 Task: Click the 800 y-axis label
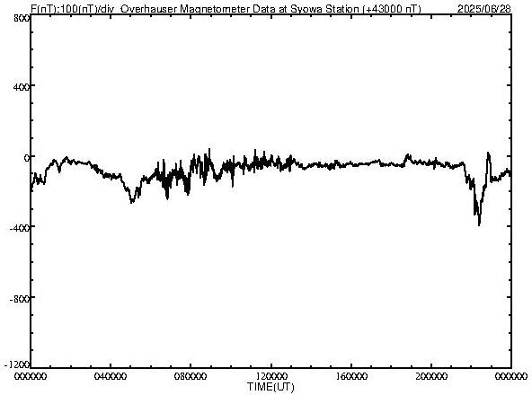22,18
